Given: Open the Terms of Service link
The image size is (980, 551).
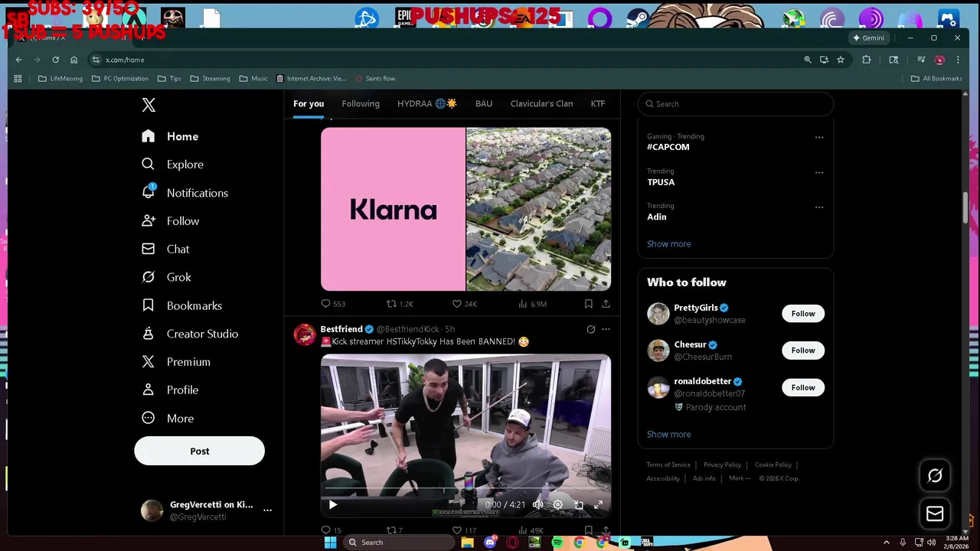Looking at the screenshot, I should [668, 465].
